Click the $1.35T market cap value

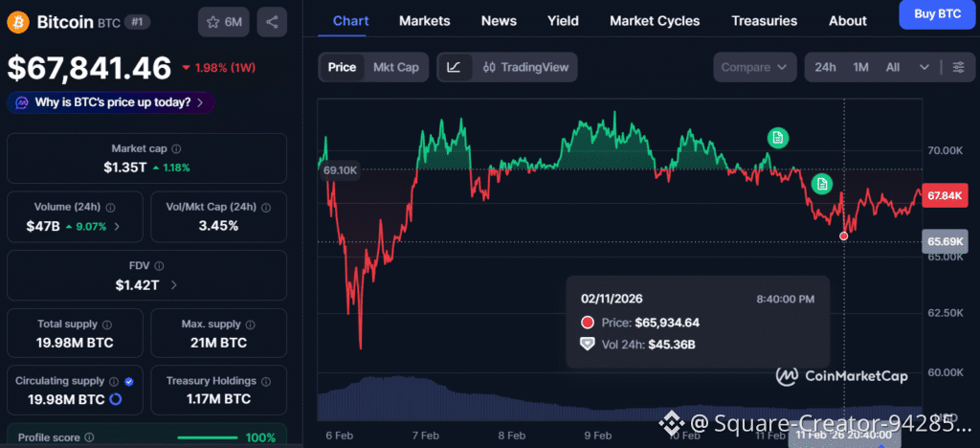tap(125, 168)
